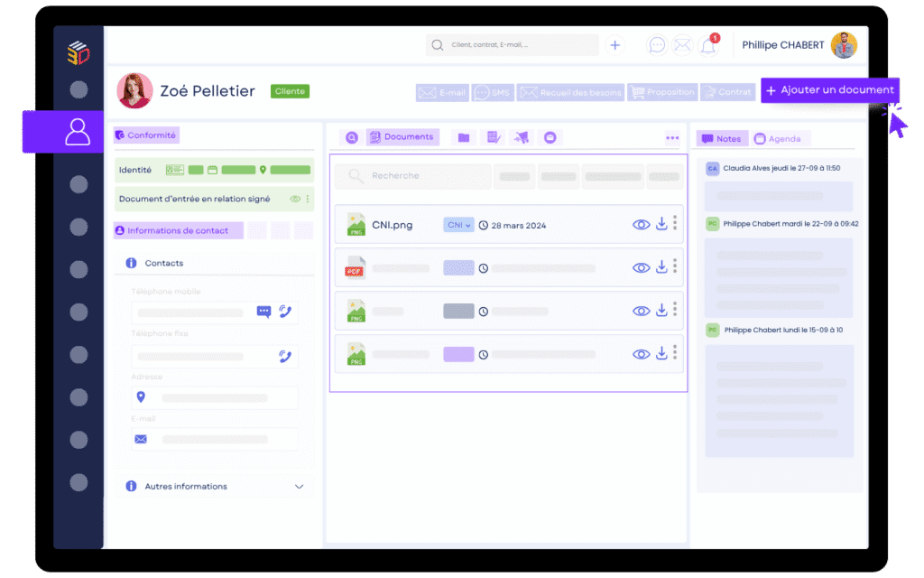Image resolution: width=924 pixels, height=578 pixels.
Task: Select the notes/edit icon in the documents toolbar
Action: (x=492, y=136)
